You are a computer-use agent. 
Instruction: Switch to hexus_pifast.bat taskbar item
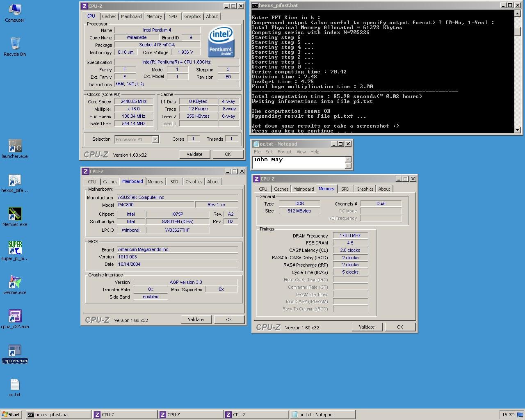(x=59, y=415)
